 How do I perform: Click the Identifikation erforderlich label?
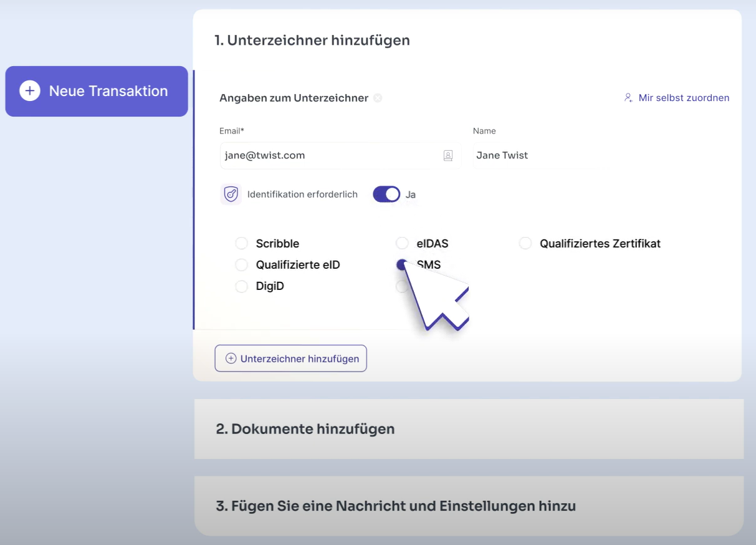tap(302, 195)
